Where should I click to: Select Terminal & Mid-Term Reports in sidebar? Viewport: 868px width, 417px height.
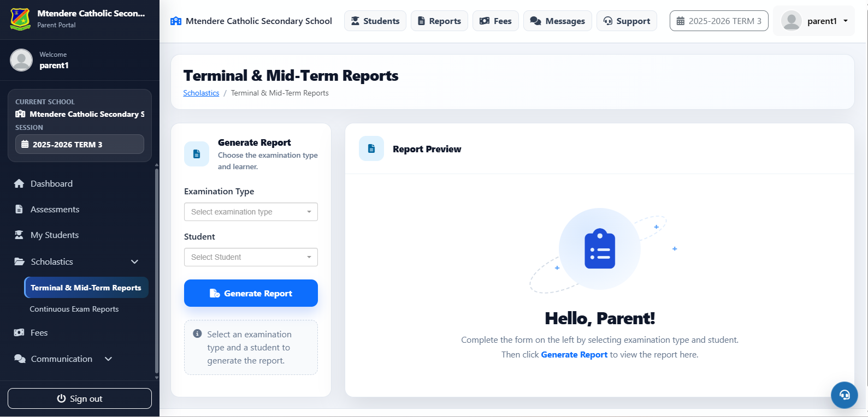point(86,288)
